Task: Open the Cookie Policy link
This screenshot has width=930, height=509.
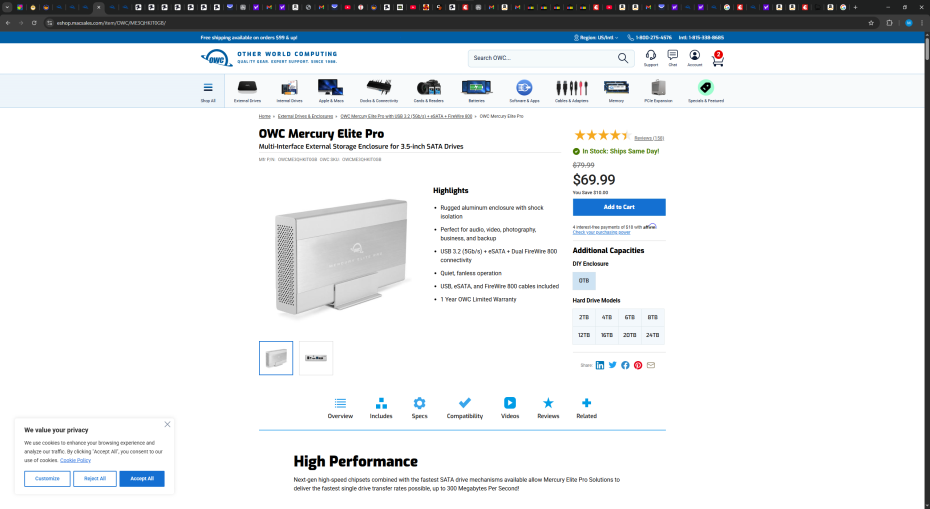Action: (75, 460)
